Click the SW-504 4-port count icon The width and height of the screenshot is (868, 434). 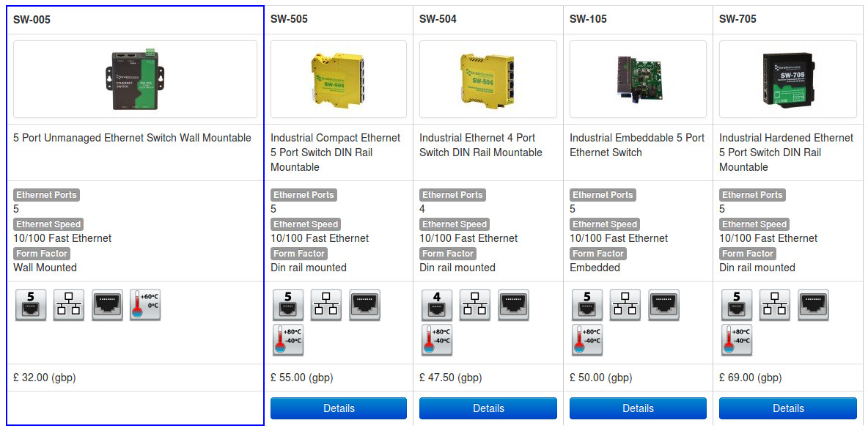coord(437,304)
